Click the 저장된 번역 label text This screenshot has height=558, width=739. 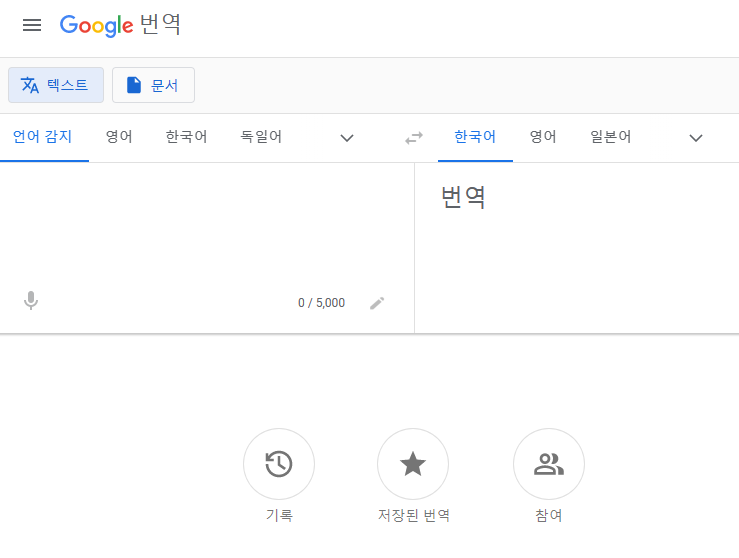tap(413, 515)
